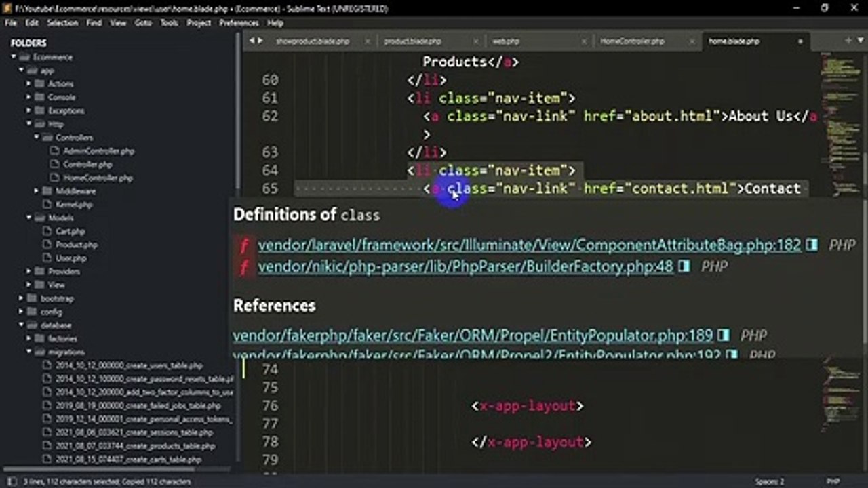The height and width of the screenshot is (488, 868).
Task: Open 2014_10_12_000000 create_users_table migration
Action: pyautogui.click(x=129, y=365)
